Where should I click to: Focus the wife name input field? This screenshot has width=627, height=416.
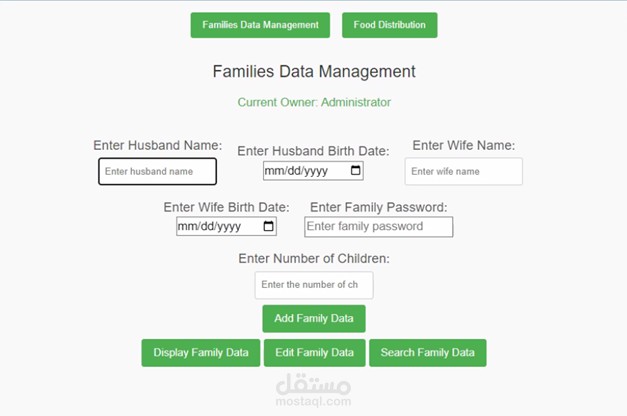[x=463, y=171]
